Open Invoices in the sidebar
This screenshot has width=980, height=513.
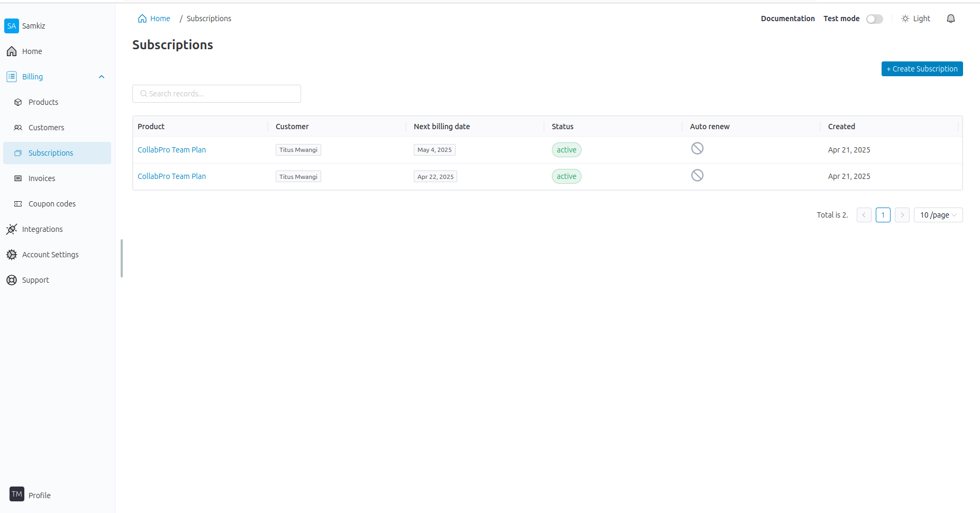click(42, 178)
